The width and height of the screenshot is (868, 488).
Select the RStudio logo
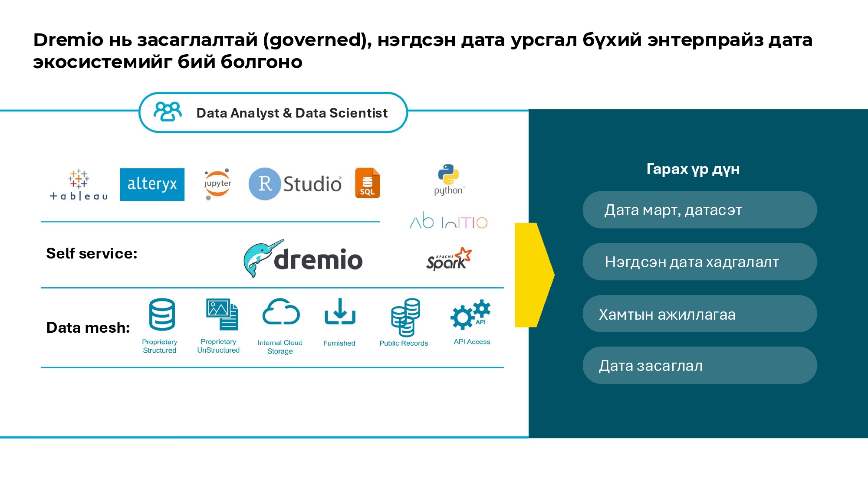pyautogui.click(x=296, y=183)
